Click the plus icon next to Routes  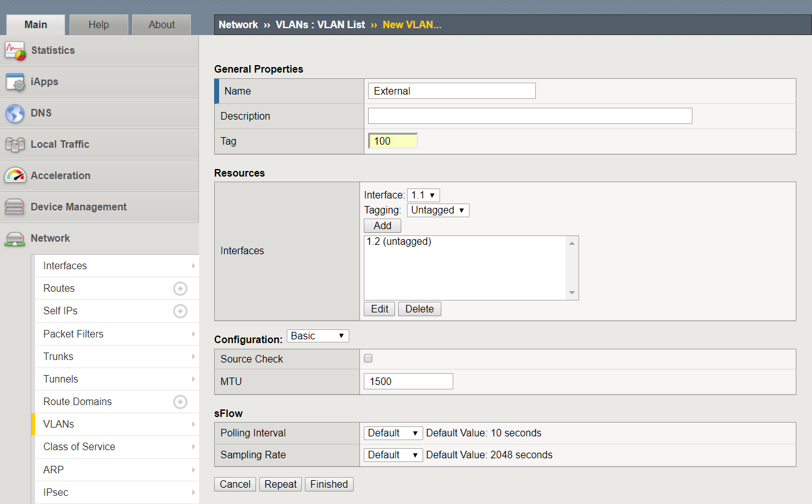180,289
